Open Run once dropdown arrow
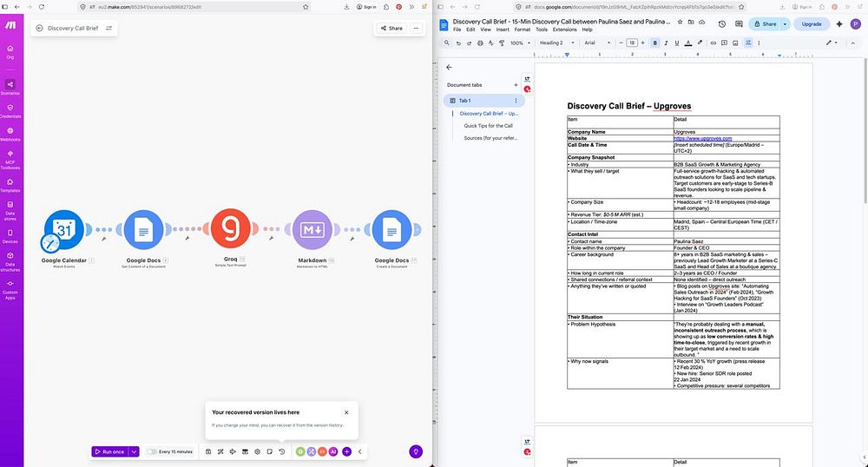 coord(134,451)
